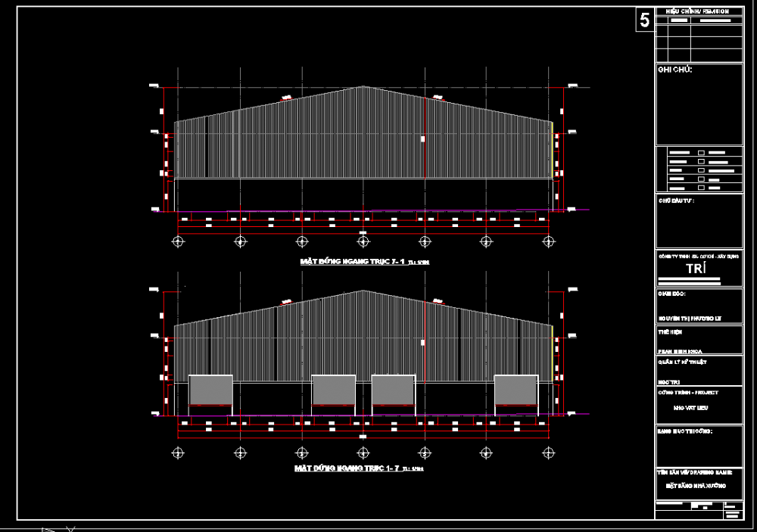
Task: Click the large "TRÍ" company name text
Action: pos(696,269)
